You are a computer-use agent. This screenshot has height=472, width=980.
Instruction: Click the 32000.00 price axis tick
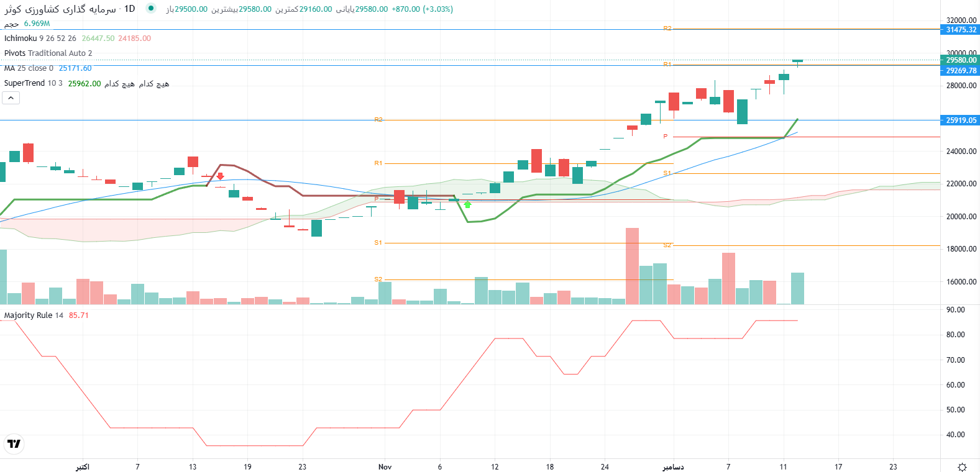961,20
